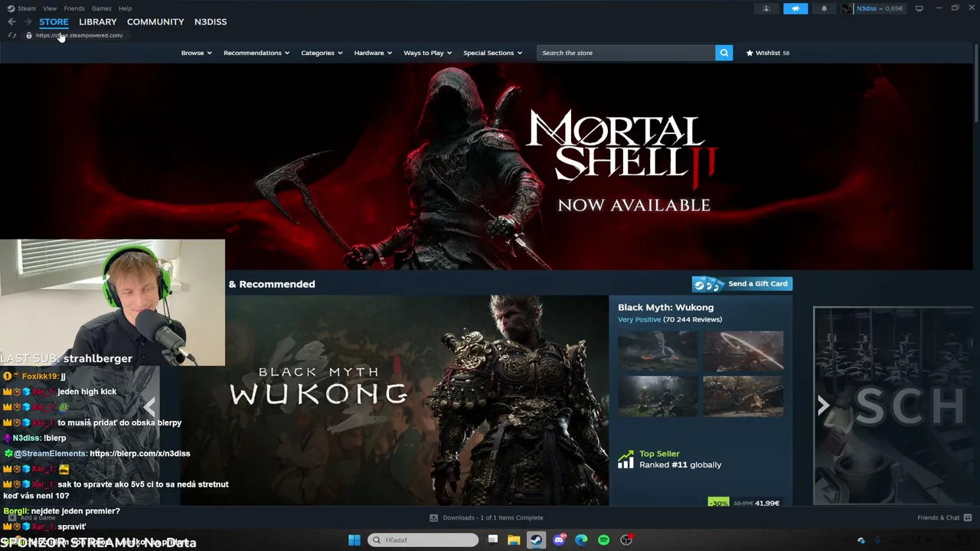Click the blue search magnifier button
The width and height of the screenshot is (980, 551).
pos(724,53)
